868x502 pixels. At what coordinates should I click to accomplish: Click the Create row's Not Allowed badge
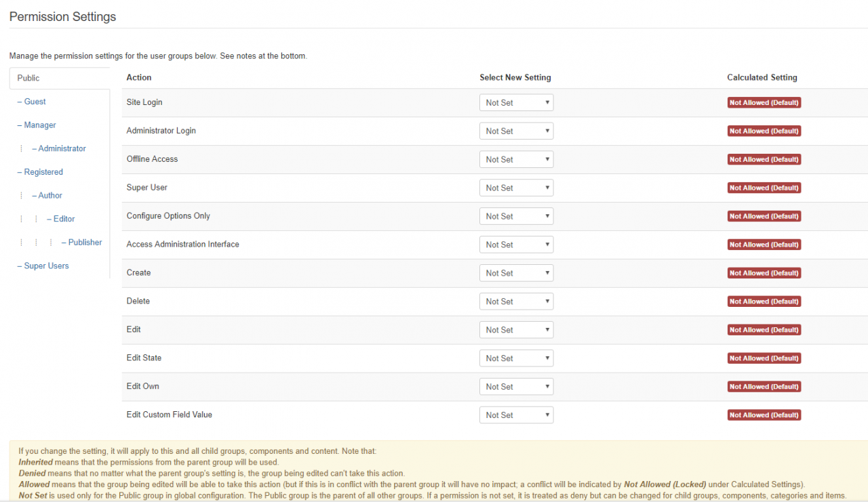tap(764, 274)
